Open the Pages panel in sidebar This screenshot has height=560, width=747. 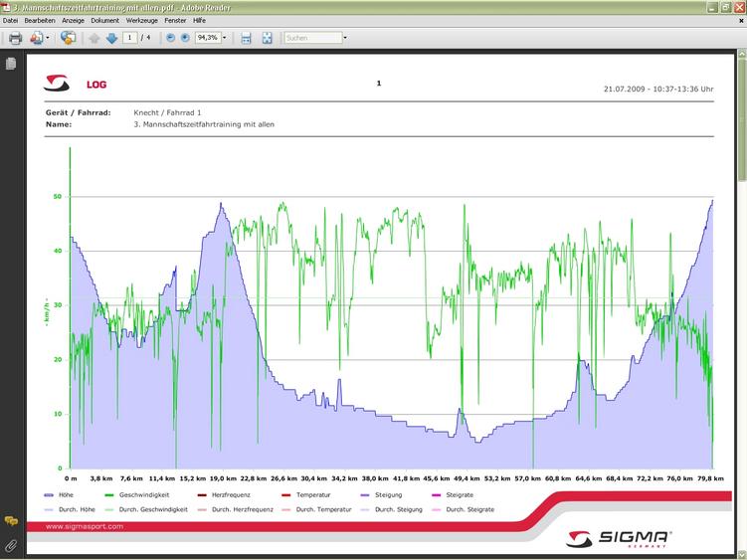(x=11, y=64)
